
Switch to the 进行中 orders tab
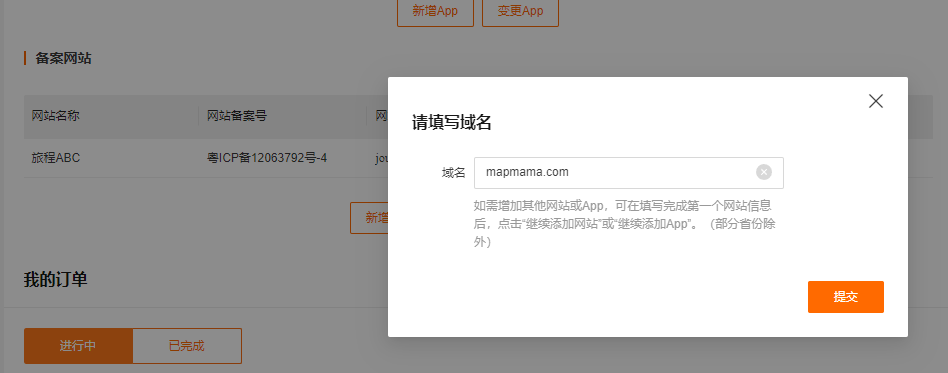pyautogui.click(x=78, y=346)
